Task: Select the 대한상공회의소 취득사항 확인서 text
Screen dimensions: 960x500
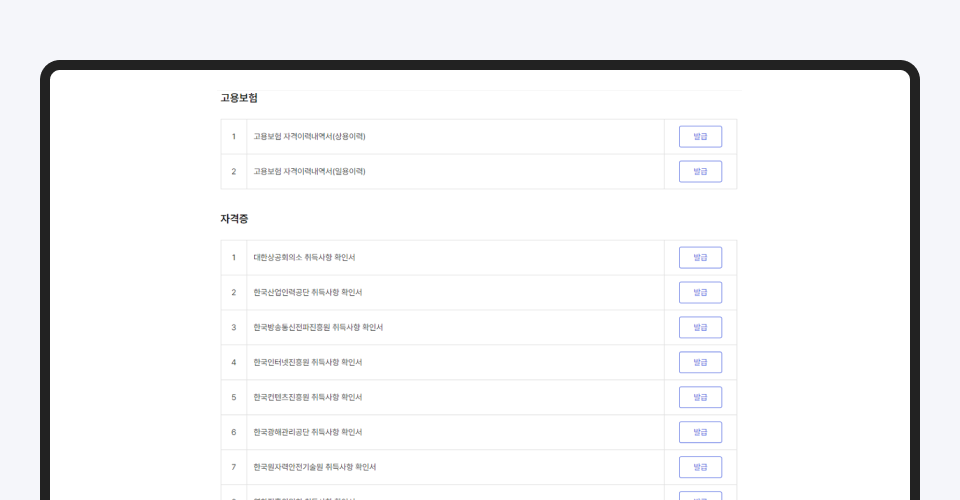Action: 304,258
